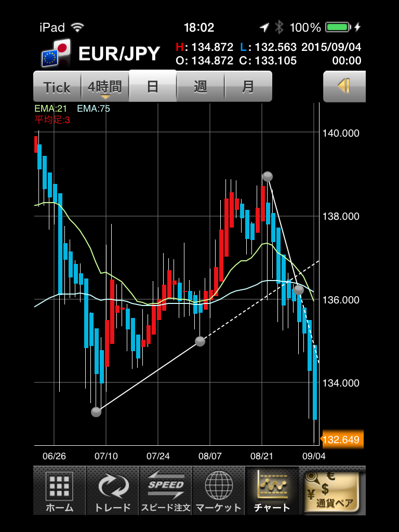Tap the Wi-Fi status icon
This screenshot has width=399, height=532.
[77, 28]
